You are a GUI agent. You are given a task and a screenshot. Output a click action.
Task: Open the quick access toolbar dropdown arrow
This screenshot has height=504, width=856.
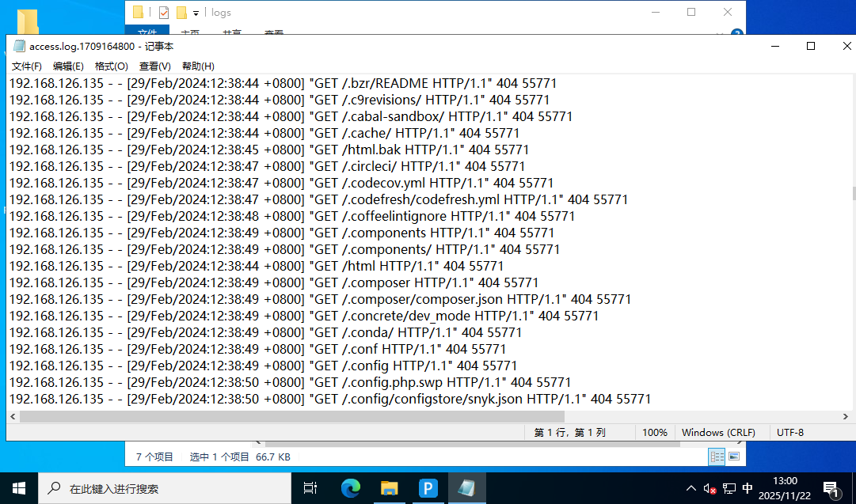coord(196,13)
